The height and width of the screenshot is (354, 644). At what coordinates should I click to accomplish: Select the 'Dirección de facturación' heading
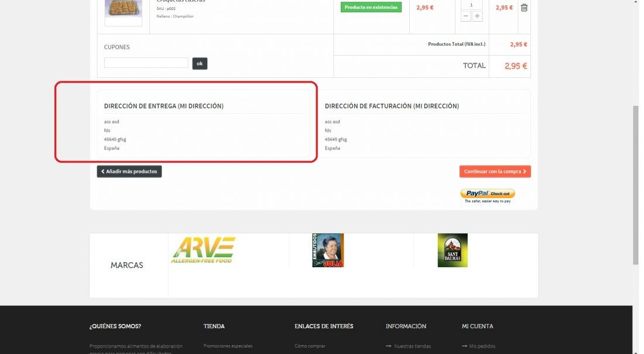coord(392,106)
